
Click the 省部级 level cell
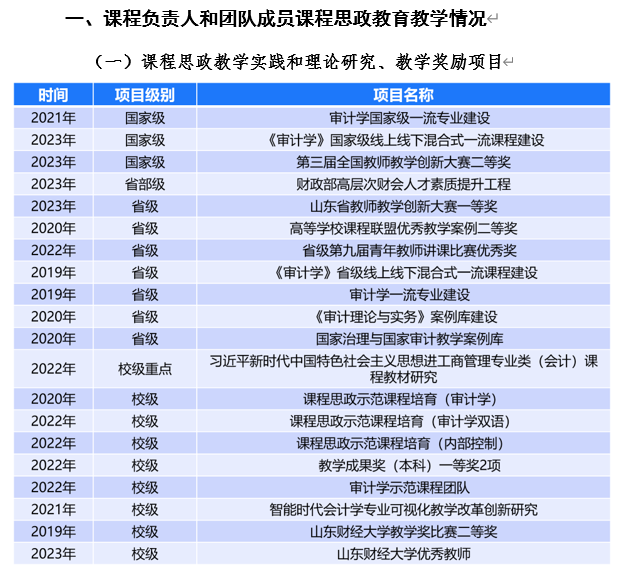[x=144, y=184]
